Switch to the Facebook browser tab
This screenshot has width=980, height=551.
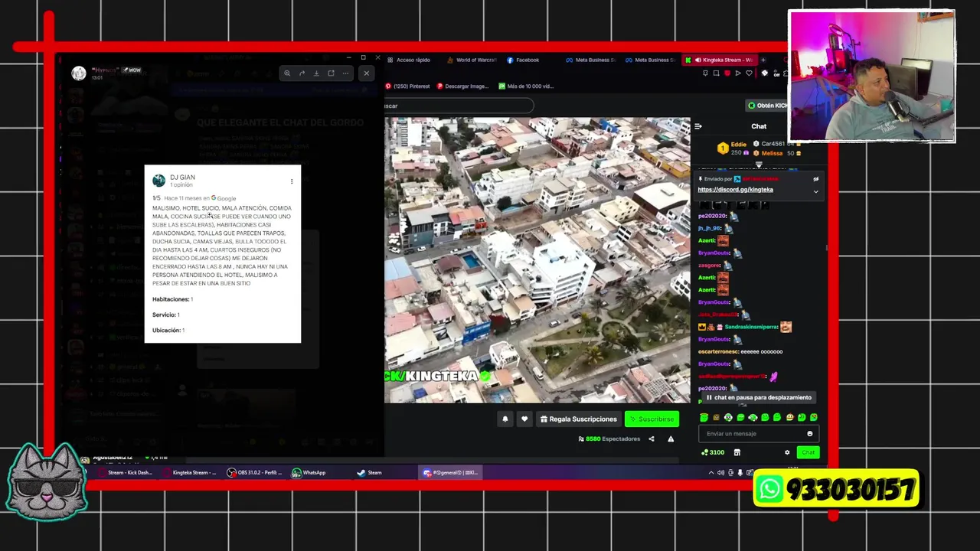522,60
